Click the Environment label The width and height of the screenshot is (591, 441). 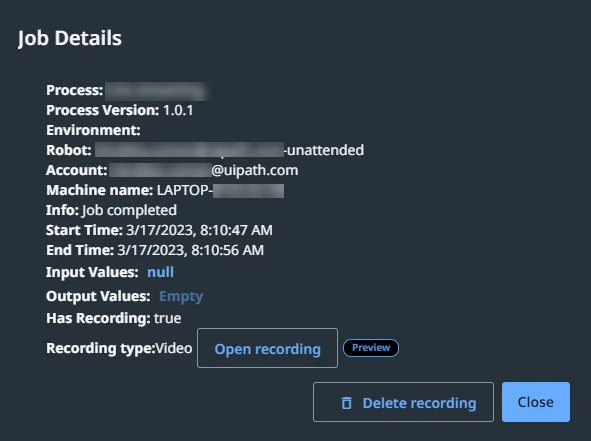tap(93, 130)
